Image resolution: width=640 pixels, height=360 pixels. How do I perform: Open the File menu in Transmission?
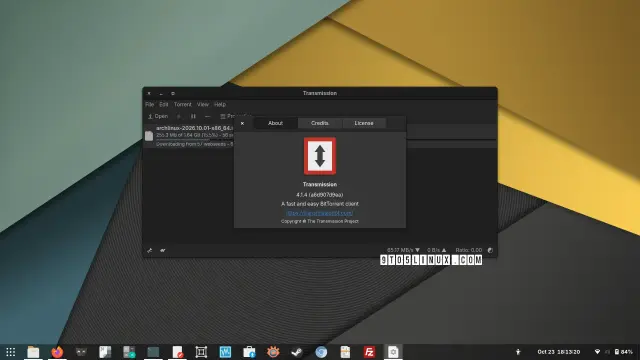150,104
